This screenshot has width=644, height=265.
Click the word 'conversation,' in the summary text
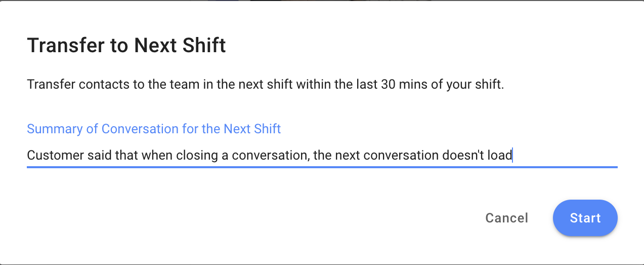(x=271, y=155)
